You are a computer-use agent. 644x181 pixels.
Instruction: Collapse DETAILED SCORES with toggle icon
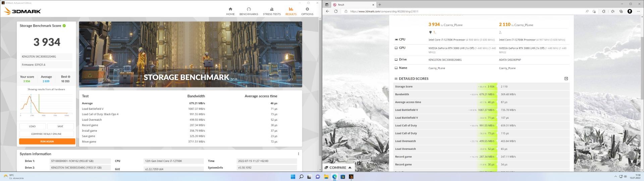(566, 78)
